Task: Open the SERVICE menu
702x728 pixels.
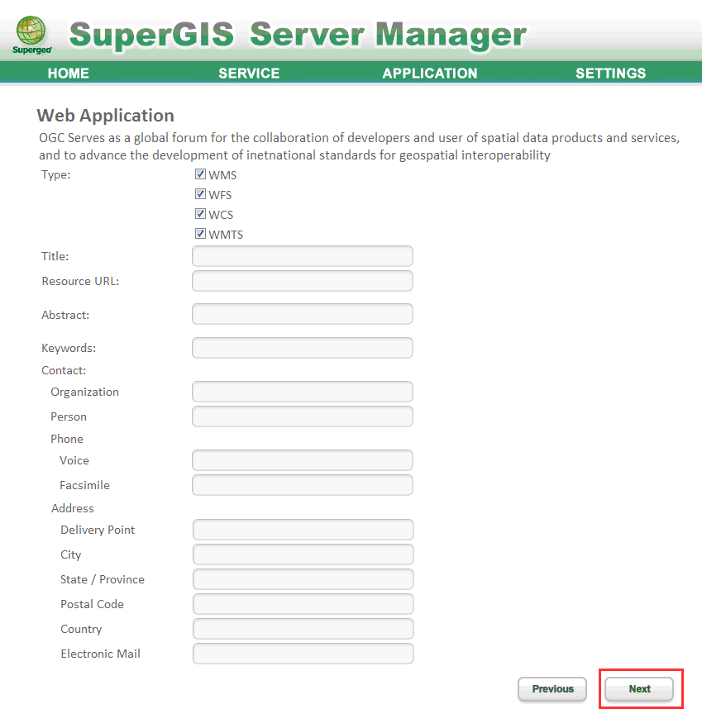Action: [249, 73]
